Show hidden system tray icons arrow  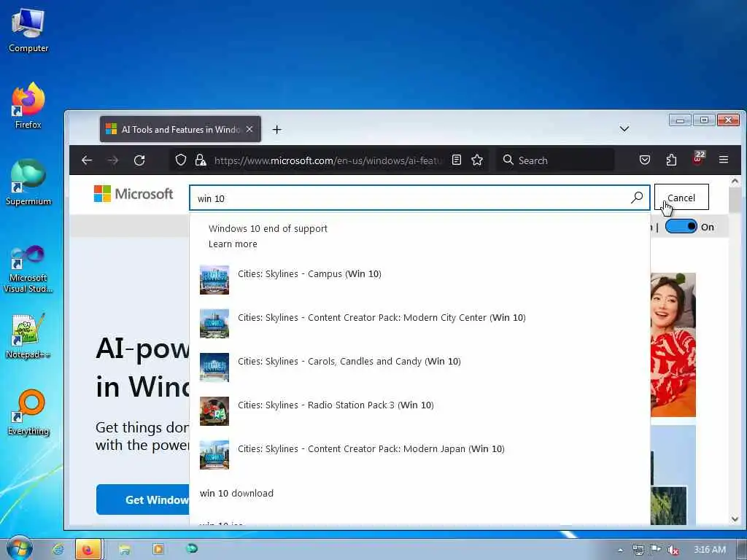tap(620, 550)
